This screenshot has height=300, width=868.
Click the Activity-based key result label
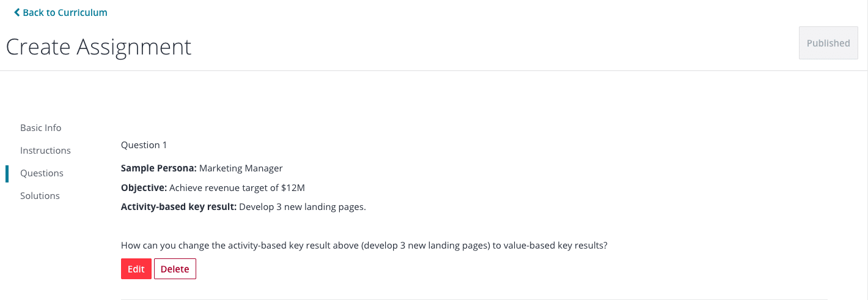tap(178, 207)
